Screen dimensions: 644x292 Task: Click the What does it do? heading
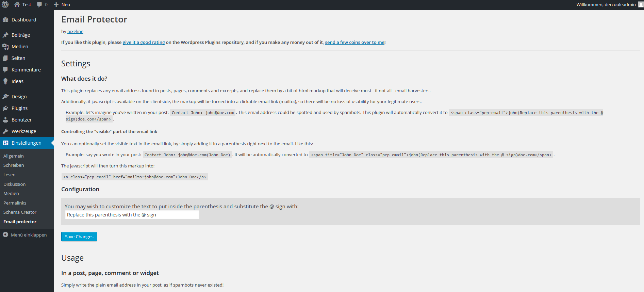[x=84, y=79]
